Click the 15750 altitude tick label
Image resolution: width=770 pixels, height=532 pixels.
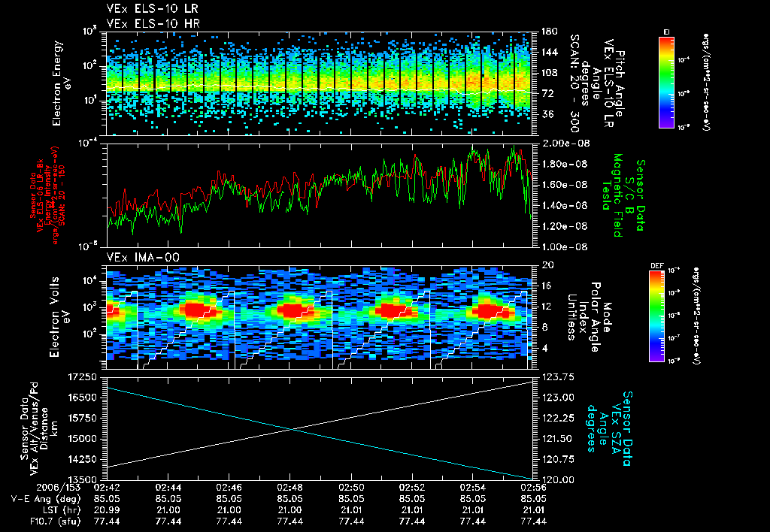click(x=83, y=418)
